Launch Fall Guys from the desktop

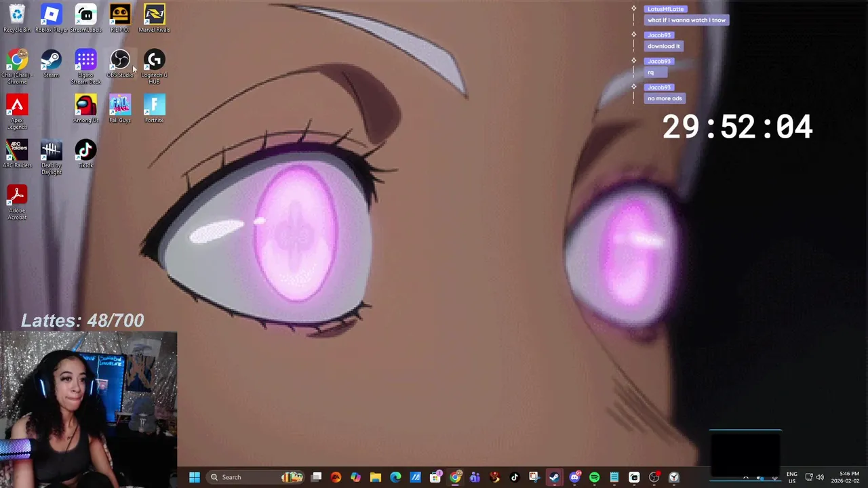coord(119,108)
